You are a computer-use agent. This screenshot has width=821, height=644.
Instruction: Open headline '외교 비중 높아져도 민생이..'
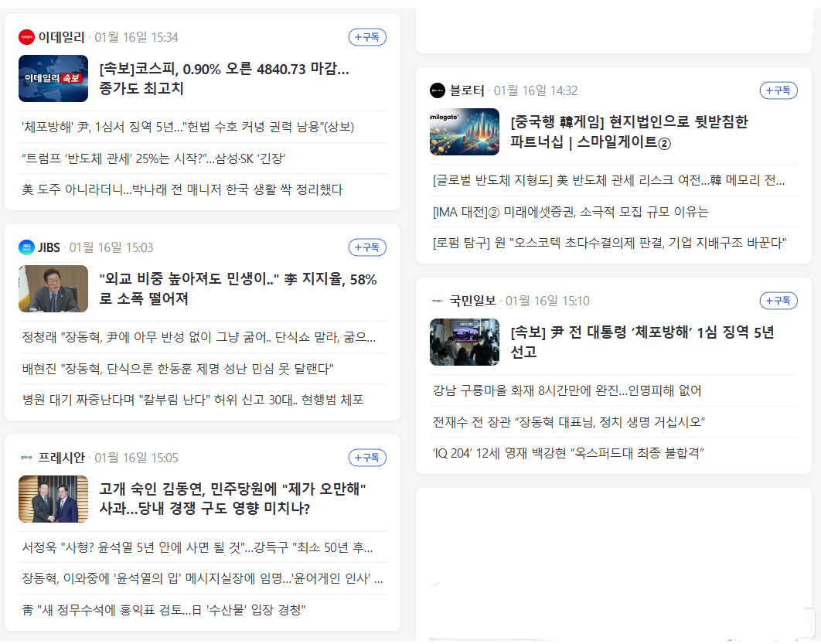(x=238, y=289)
